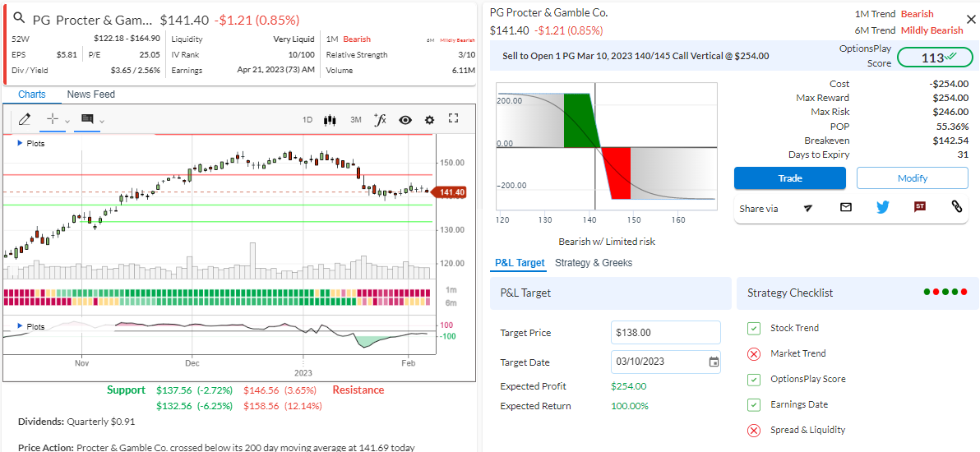
Task: Open the 1D interval selector
Action: [307, 119]
